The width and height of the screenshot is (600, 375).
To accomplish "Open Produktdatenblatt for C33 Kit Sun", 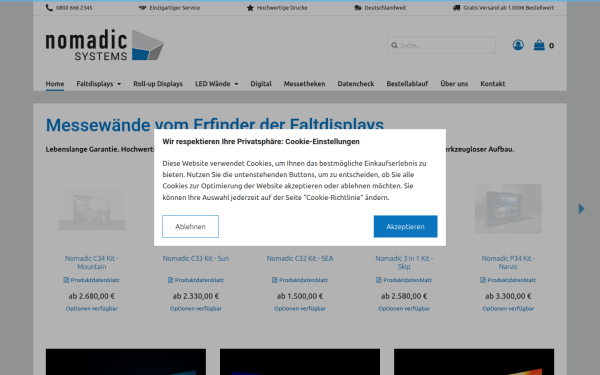I will (x=196, y=280).
